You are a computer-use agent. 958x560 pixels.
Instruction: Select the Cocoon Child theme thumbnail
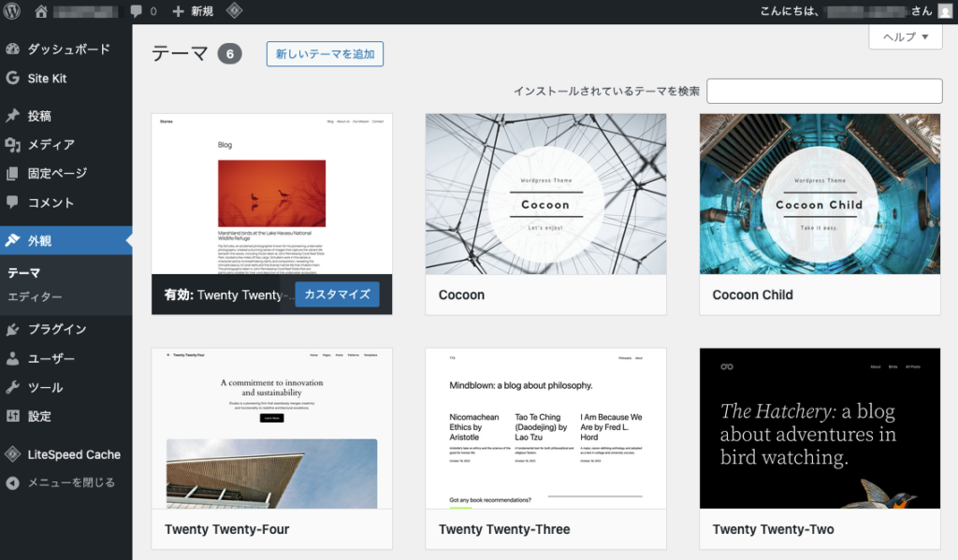coord(820,194)
